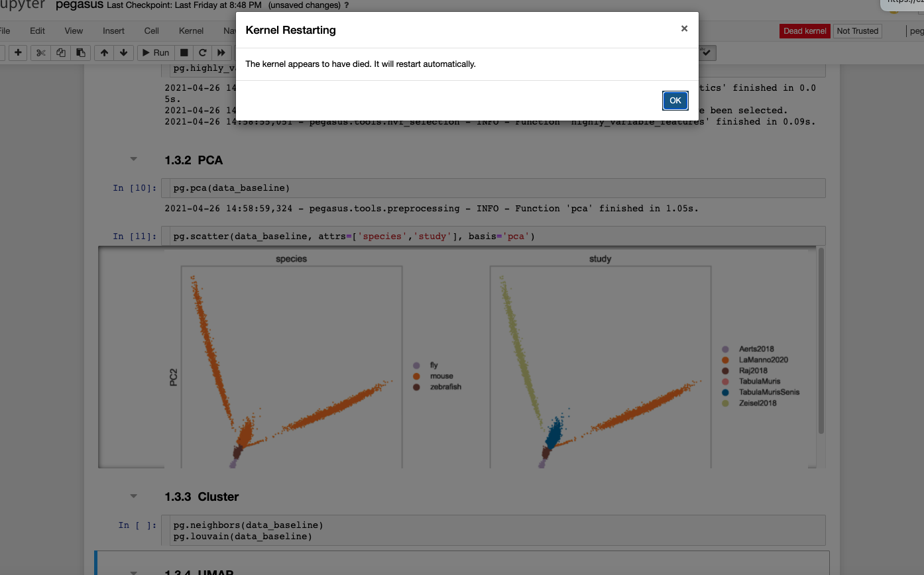The image size is (924, 575).
Task: Restart the kernel using the refresh icon
Action: pos(202,53)
